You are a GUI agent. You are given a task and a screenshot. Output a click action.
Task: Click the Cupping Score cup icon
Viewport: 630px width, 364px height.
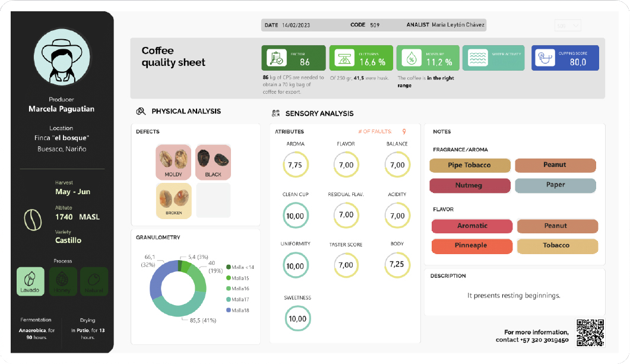[x=545, y=58]
